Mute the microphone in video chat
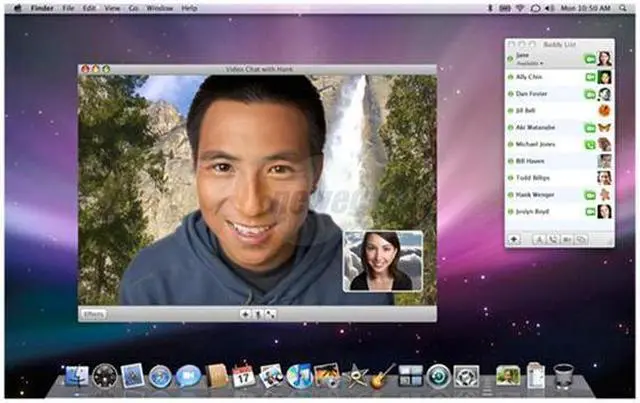The image size is (640, 403). tap(258, 314)
